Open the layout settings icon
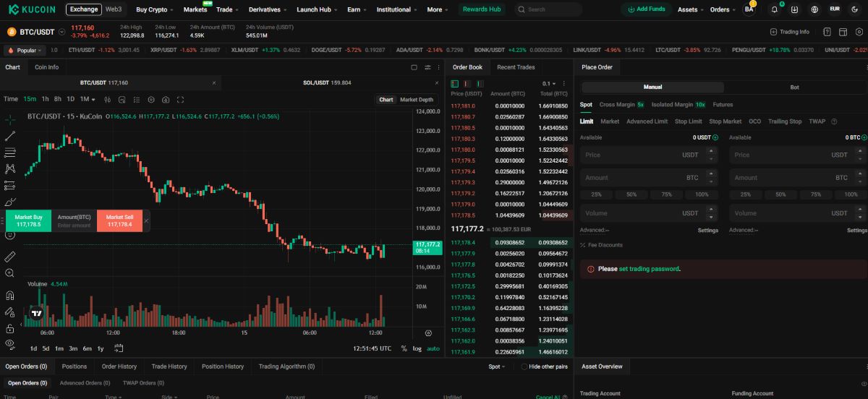Image resolution: width=868 pixels, height=399 pixels. [844, 32]
